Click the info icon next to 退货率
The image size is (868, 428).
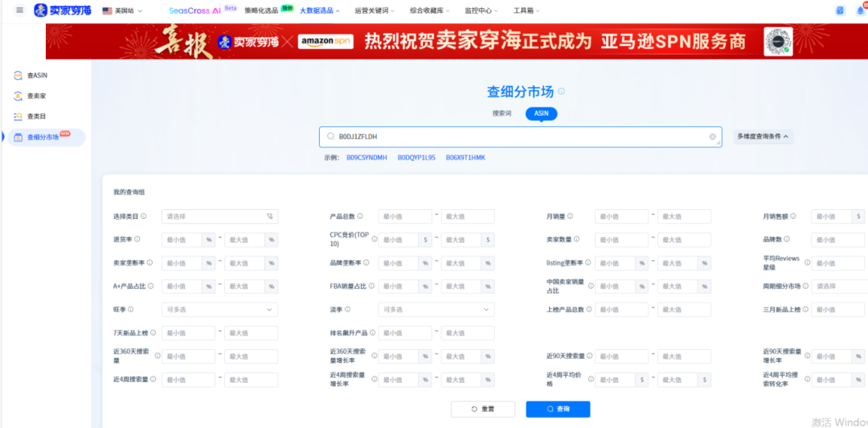[138, 240]
